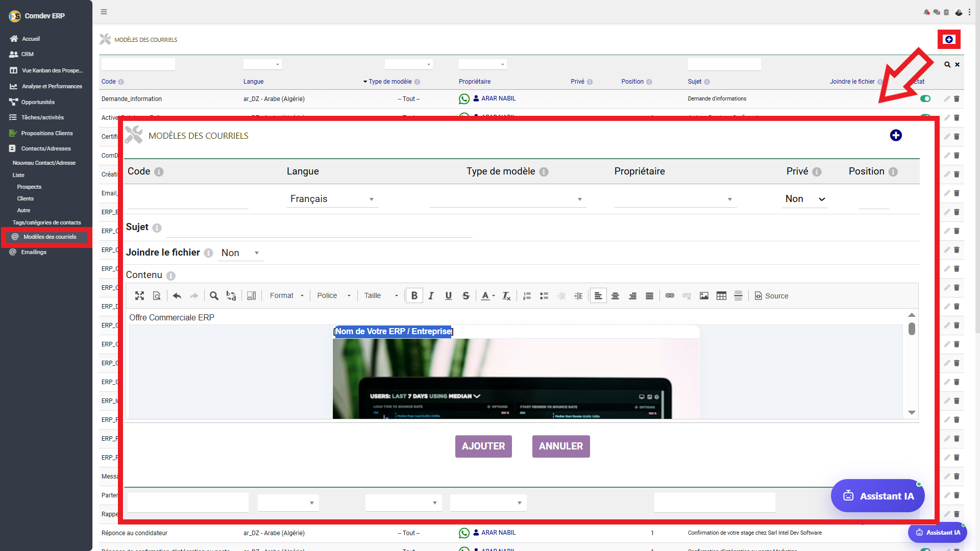
Task: Open CRM in the sidebar
Action: pos(28,54)
